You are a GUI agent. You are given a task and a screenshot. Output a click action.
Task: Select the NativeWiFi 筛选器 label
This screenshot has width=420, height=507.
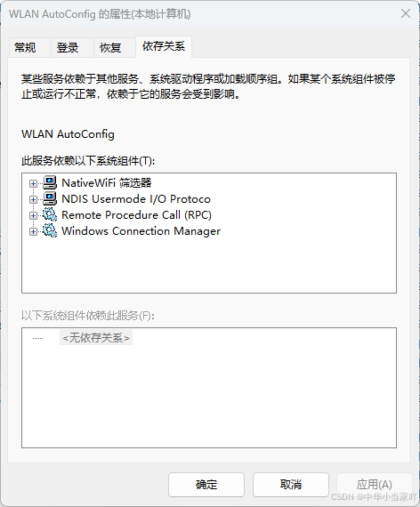click(x=107, y=183)
